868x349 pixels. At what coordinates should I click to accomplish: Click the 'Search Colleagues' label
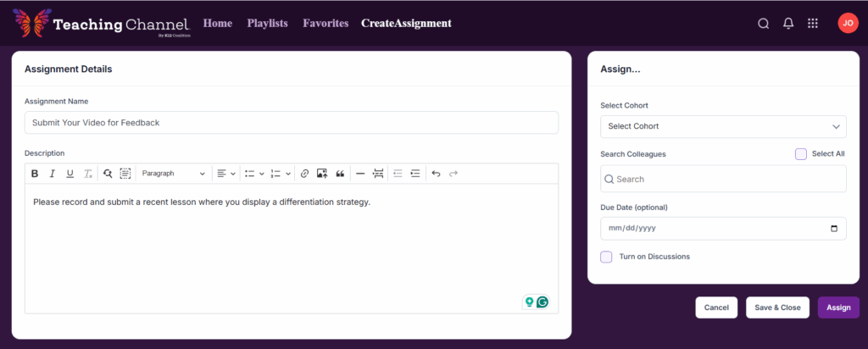pos(633,154)
